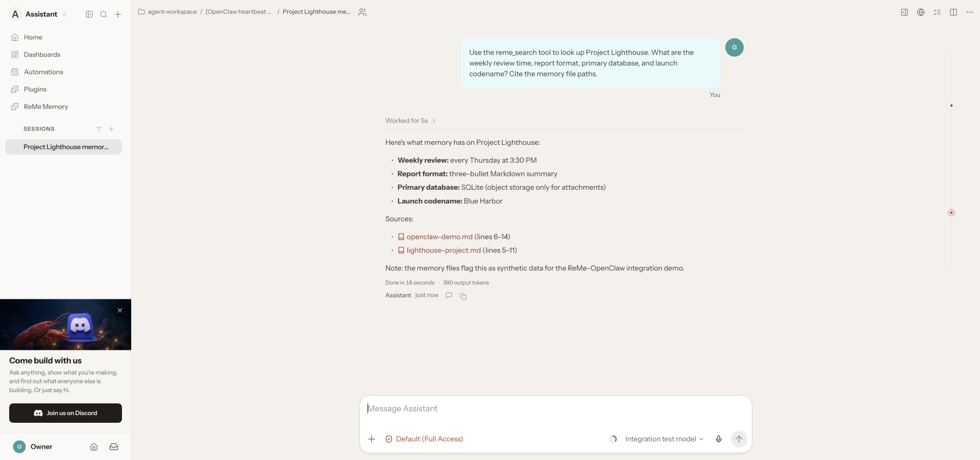
Task: Select the Project Lighthouse memory session
Action: pos(63,147)
